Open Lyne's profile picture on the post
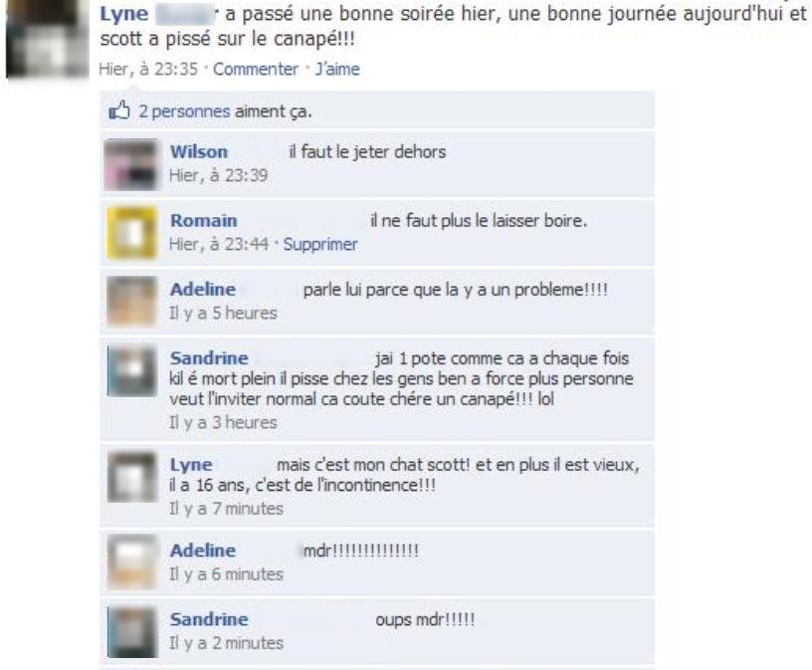The image size is (812, 670). click(x=47, y=39)
